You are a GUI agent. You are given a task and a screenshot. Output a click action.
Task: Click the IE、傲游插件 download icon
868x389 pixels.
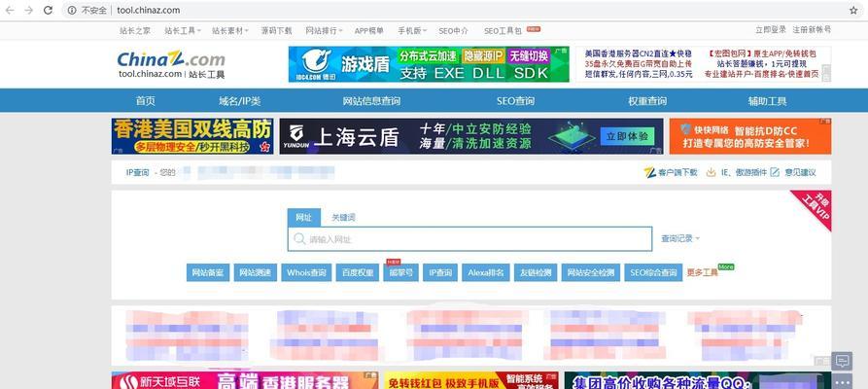711,172
